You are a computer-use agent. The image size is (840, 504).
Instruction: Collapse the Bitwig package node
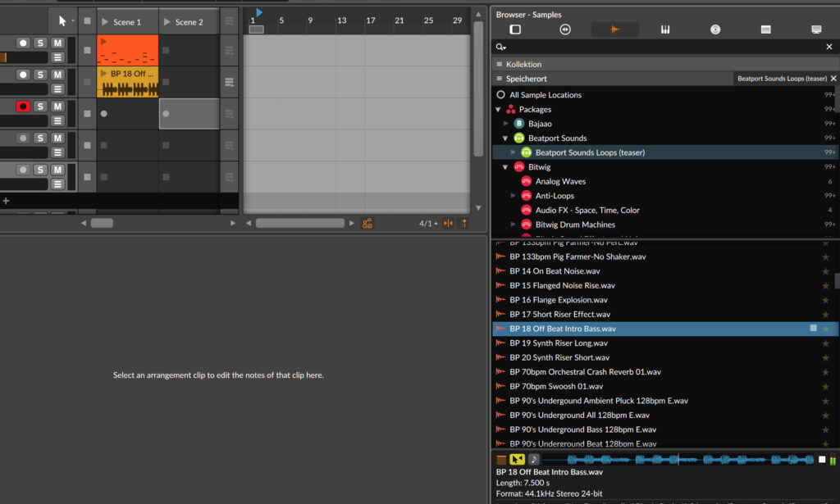(x=505, y=167)
